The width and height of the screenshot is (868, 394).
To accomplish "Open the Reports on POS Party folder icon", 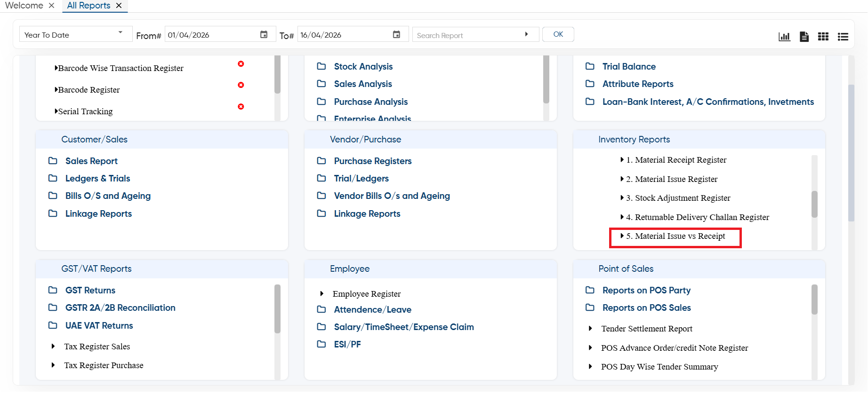I will 590,290.
